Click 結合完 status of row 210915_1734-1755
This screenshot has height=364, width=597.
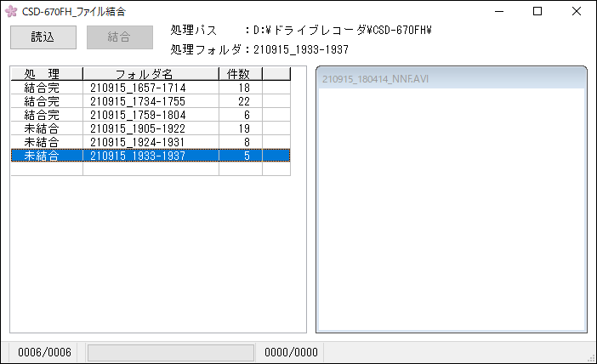(x=42, y=102)
